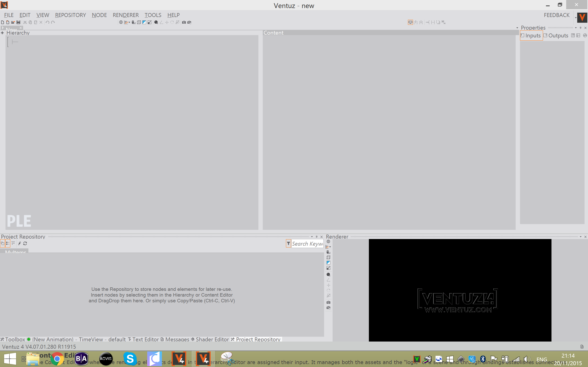Expand the plus beside the Hierarchy label
Viewport: 588px width, 367px height.
pyautogui.click(x=3, y=33)
